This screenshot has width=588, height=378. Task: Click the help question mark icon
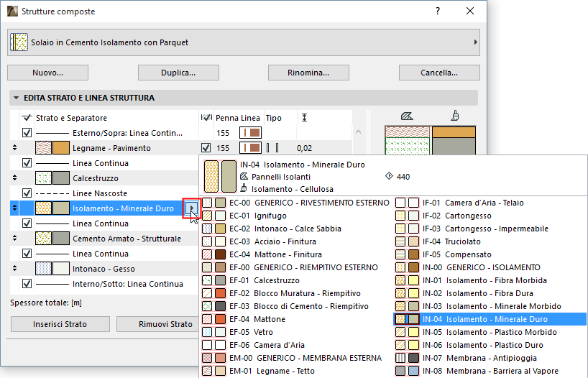point(438,11)
